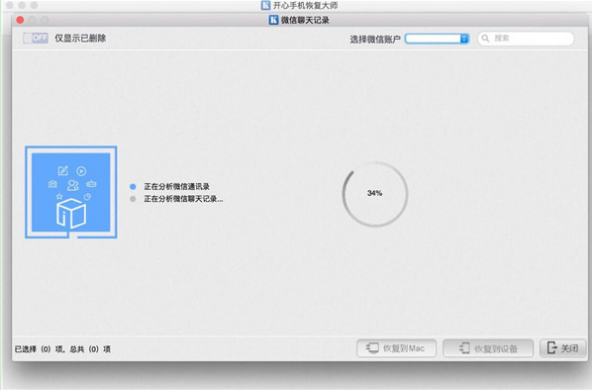The image size is (592, 390).
Task: Click the 正在分析微信通讯录 status text
Action: tap(176, 187)
